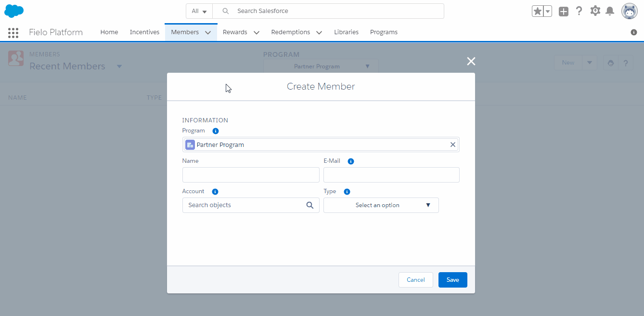
Task: Click the NAME column header
Action: click(x=17, y=98)
